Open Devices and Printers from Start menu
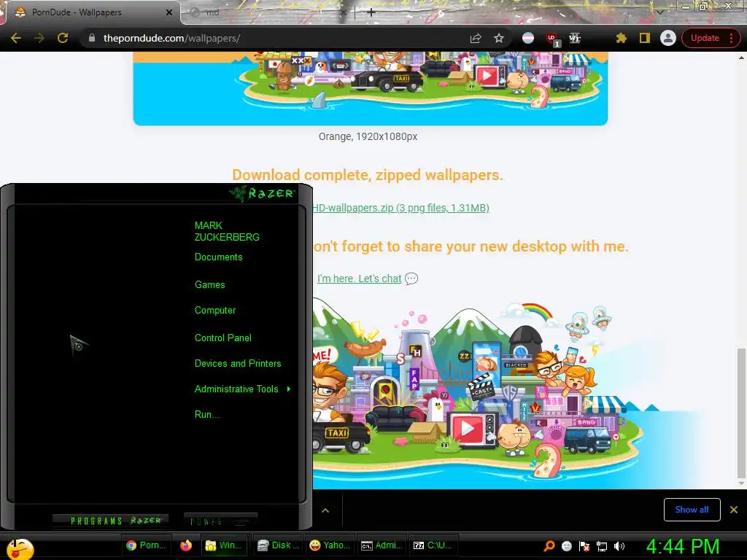Screen dimensions: 747x560 [x=238, y=363]
